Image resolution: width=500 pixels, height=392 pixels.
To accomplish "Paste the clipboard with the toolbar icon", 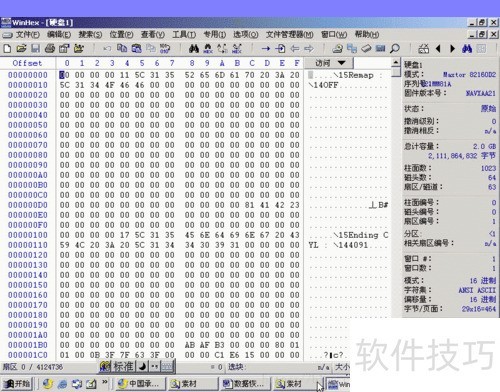I will coord(136,49).
